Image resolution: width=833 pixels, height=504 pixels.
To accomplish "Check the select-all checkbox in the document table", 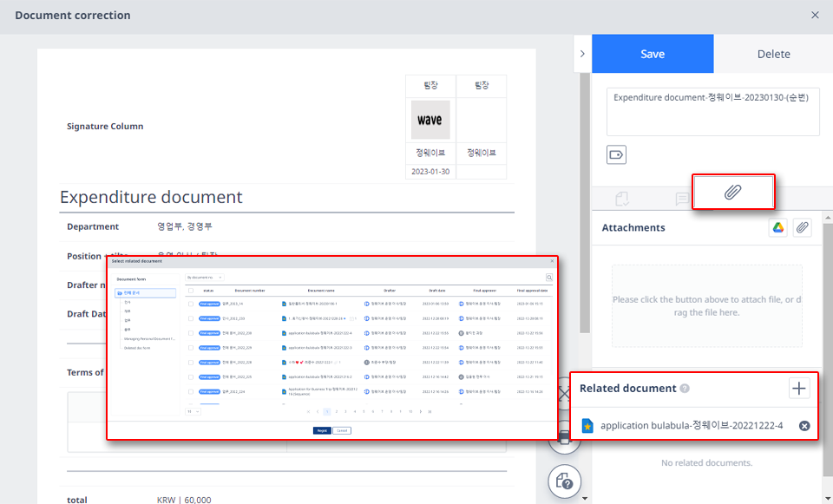I will (190, 291).
